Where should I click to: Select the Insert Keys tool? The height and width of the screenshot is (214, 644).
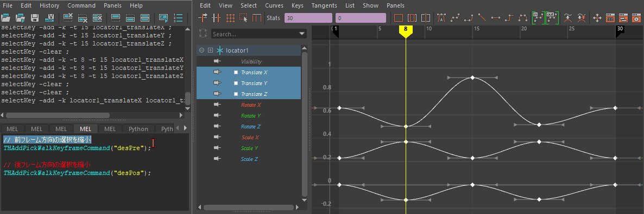(x=216, y=18)
